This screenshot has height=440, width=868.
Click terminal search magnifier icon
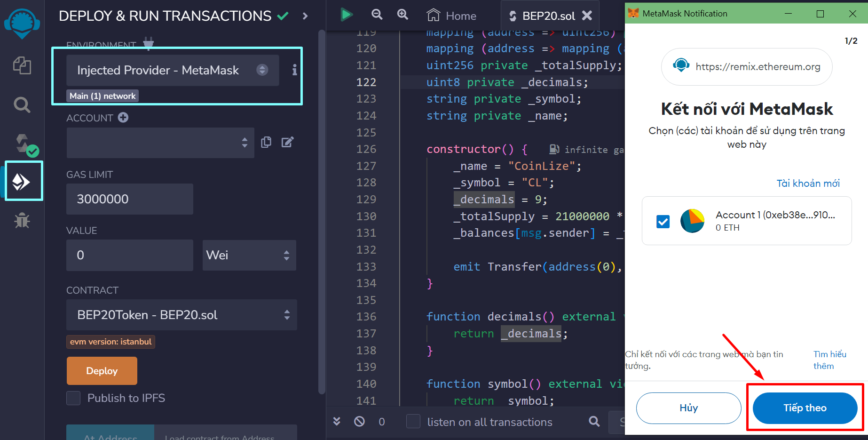594,421
